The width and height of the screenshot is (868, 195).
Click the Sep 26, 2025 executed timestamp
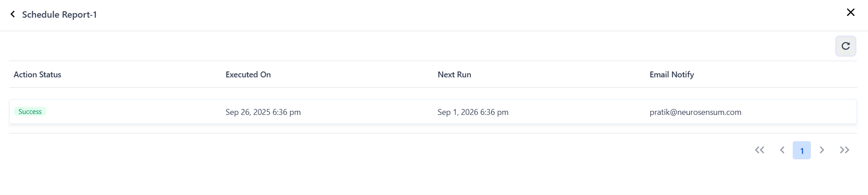(x=263, y=112)
